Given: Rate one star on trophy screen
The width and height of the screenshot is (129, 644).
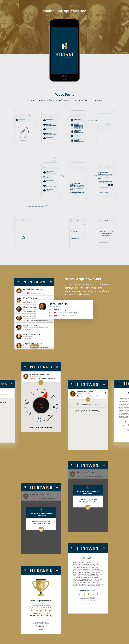Looking at the screenshot, I should click(32, 611).
